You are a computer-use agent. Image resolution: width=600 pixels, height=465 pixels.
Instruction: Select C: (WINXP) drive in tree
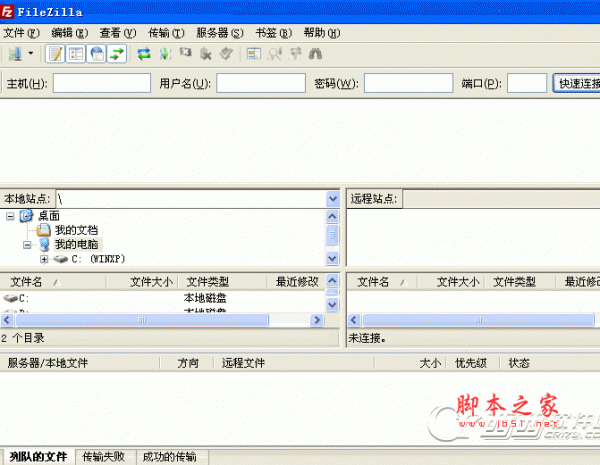point(98,259)
